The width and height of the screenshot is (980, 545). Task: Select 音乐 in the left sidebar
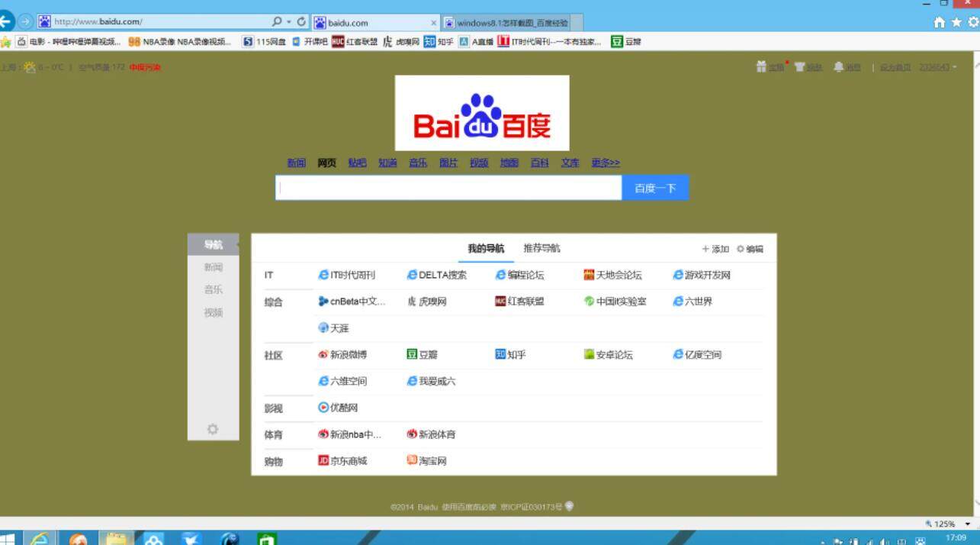click(213, 290)
